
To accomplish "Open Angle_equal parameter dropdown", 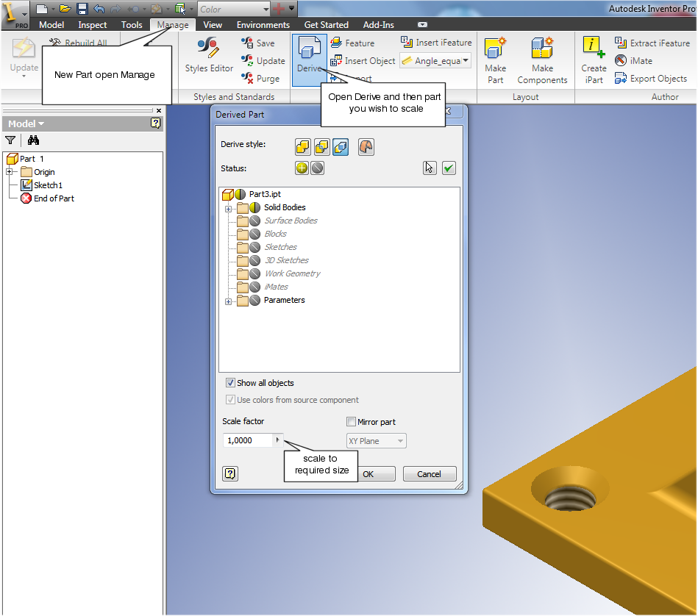I will click(465, 60).
